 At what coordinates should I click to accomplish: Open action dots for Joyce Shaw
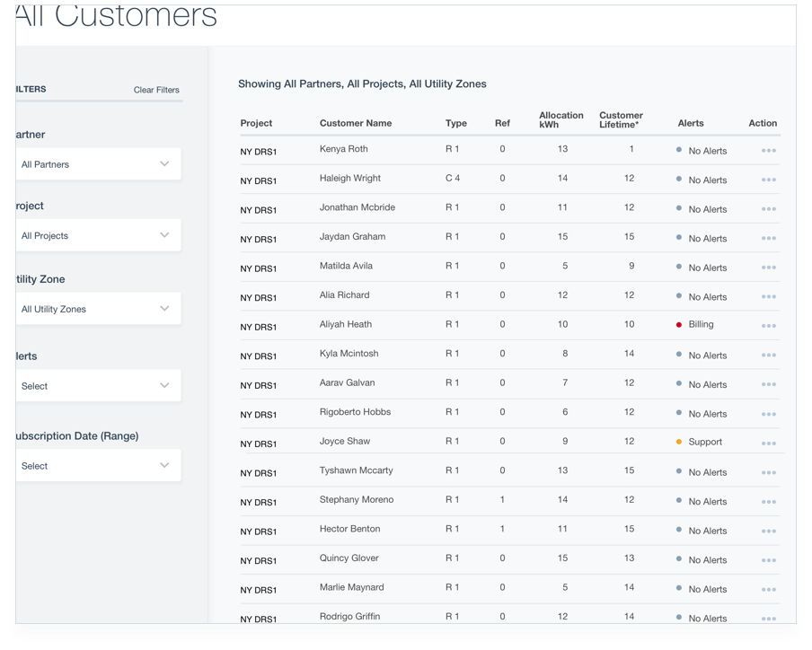pos(768,444)
